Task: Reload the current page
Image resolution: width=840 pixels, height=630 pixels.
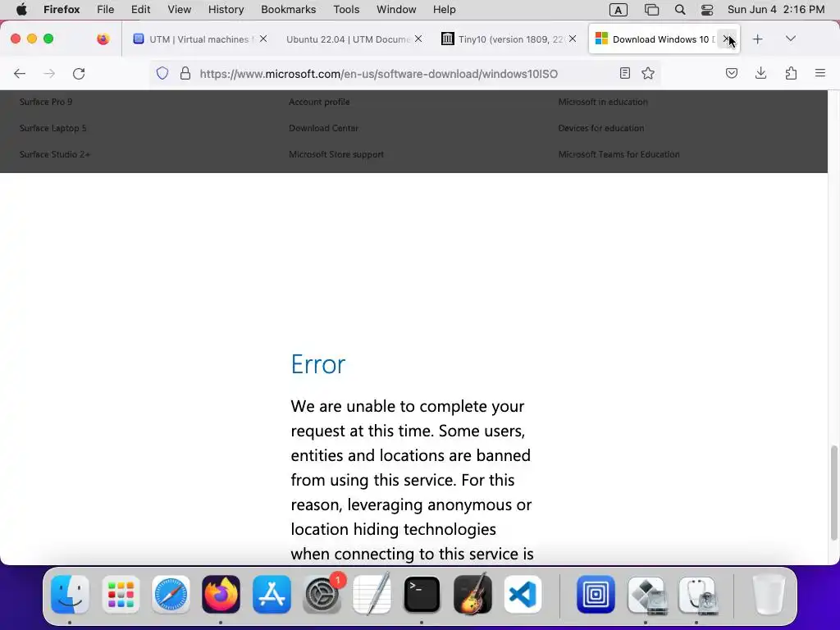Action: pyautogui.click(x=79, y=73)
